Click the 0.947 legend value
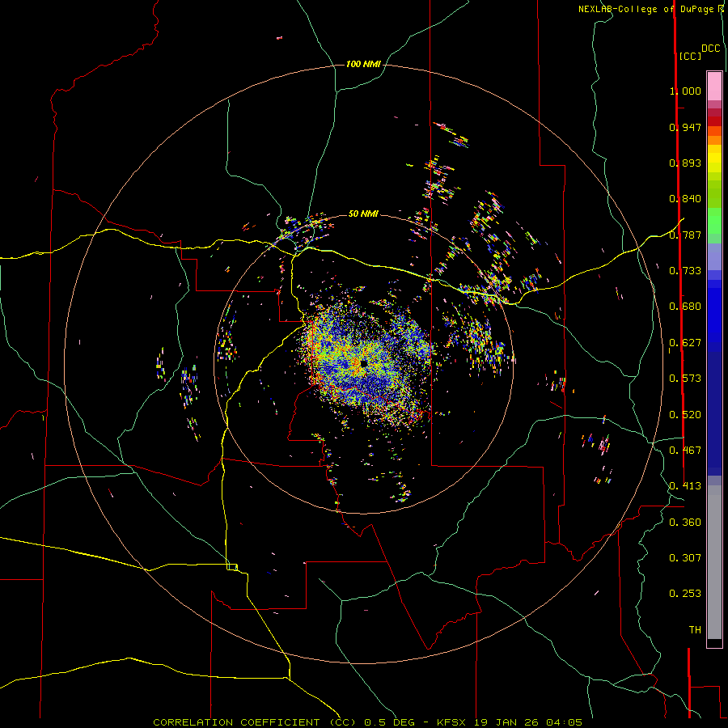728x728 pixels. point(685,127)
